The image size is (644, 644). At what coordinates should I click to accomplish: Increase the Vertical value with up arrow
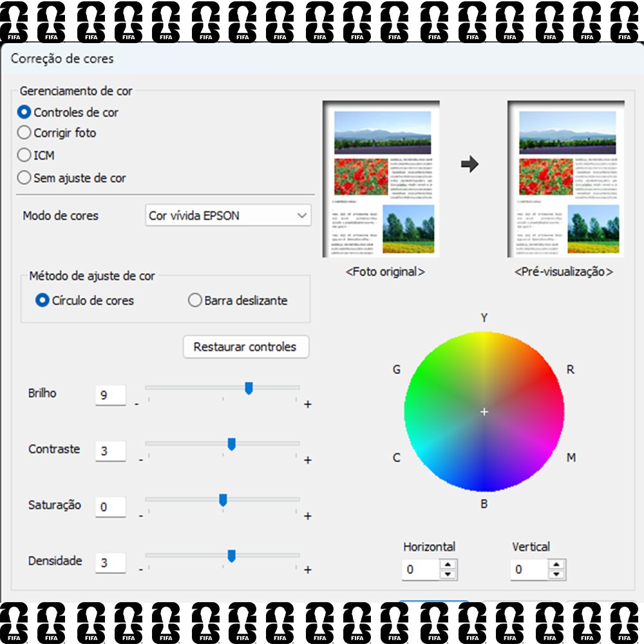tap(556, 564)
